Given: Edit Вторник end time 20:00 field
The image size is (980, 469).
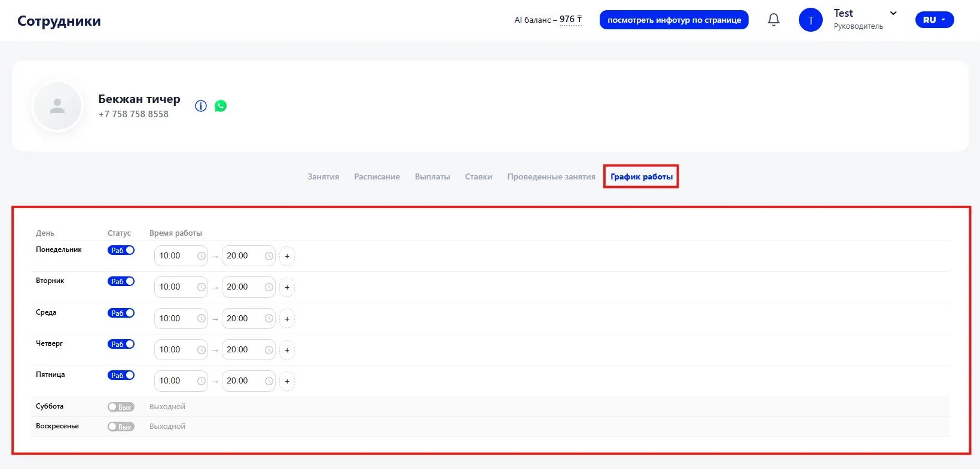Looking at the screenshot, I should click(x=249, y=287).
